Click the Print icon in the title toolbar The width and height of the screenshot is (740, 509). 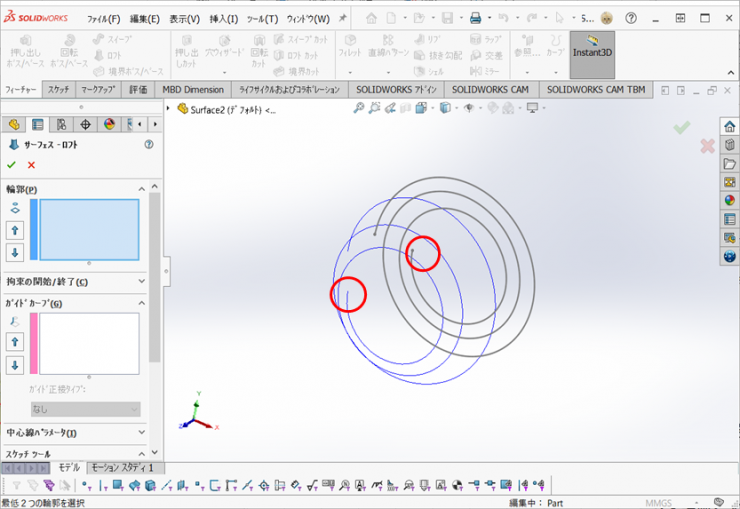[477, 18]
